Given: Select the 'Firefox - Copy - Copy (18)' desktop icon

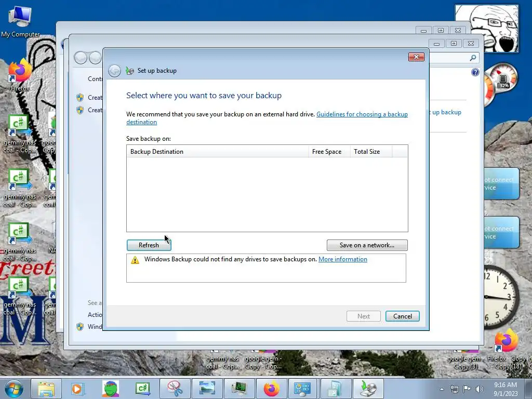Looking at the screenshot, I should [507, 350].
